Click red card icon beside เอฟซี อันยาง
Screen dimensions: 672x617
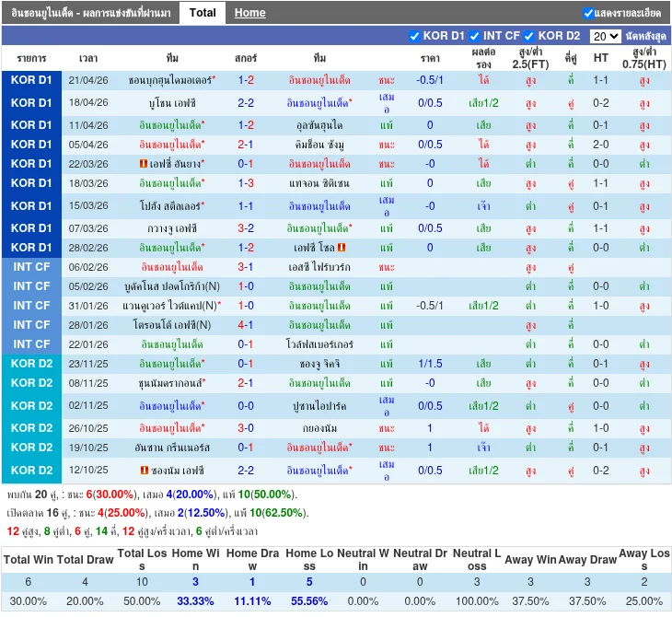point(144,164)
